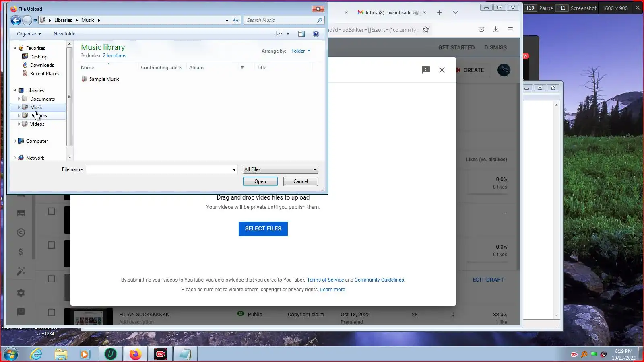The height and width of the screenshot is (362, 644).
Task: Sort by the Contributing artists column
Action: (161, 68)
